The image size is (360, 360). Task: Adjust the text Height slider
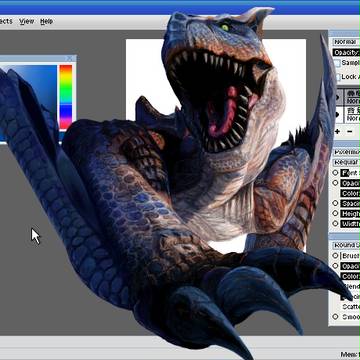click(350, 214)
